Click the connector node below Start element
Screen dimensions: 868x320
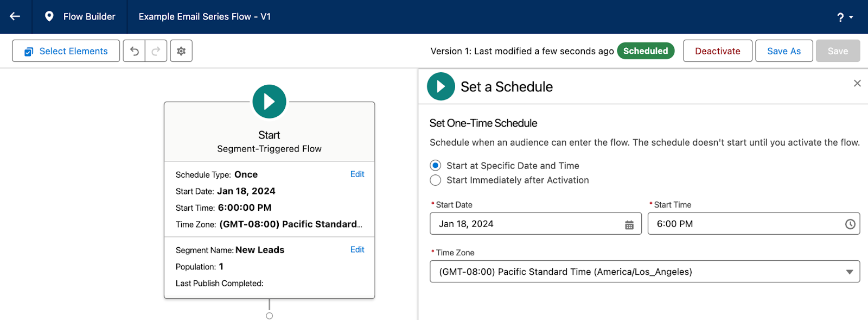269,316
